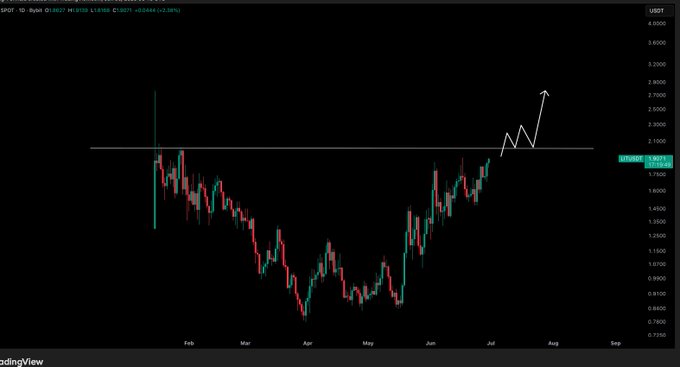Click the 4.0000 price scale label

pos(657,23)
